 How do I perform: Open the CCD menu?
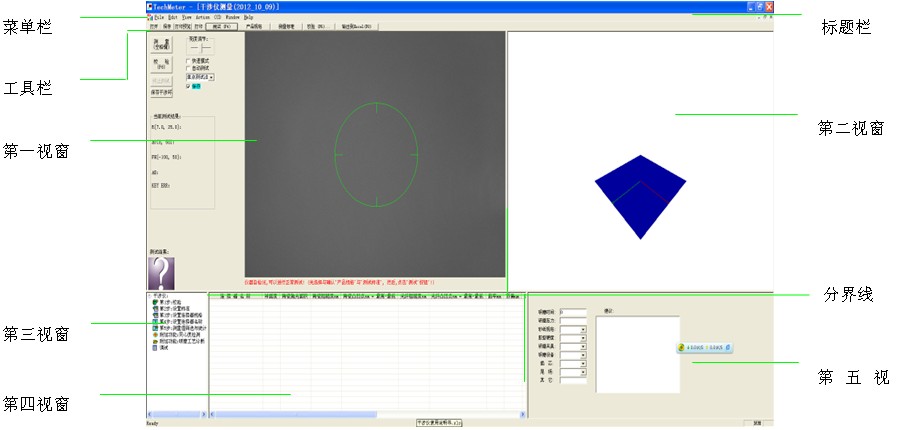pyautogui.click(x=217, y=18)
